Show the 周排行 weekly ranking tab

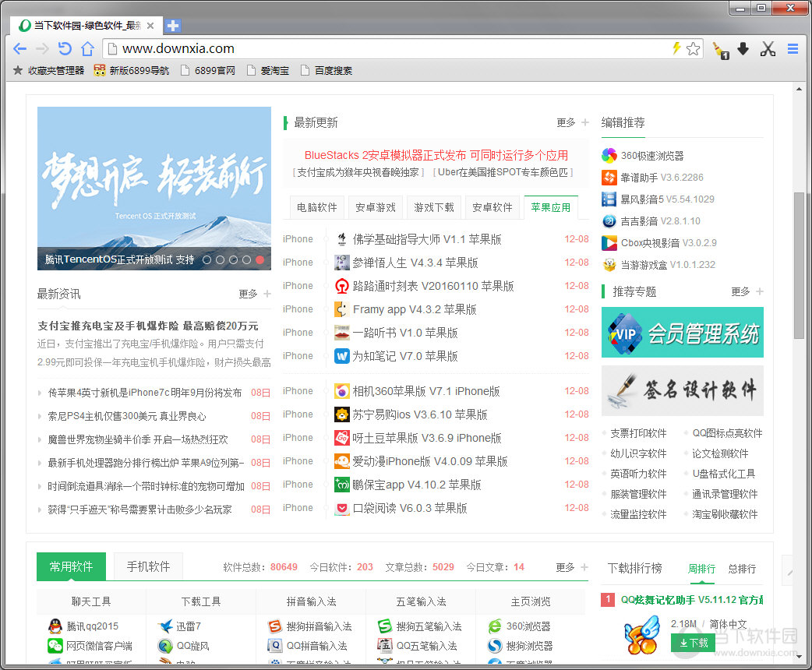coord(701,569)
